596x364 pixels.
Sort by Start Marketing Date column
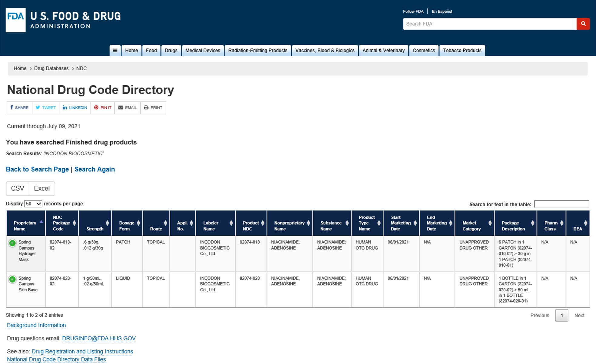(401, 223)
